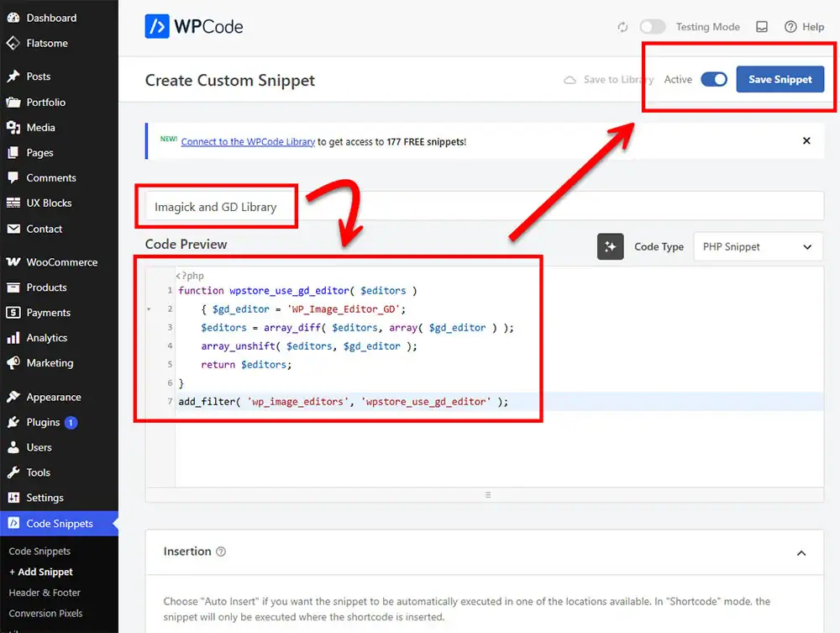The height and width of the screenshot is (633, 840).
Task: Click the refresh icon near Testing Mode
Action: (x=622, y=27)
